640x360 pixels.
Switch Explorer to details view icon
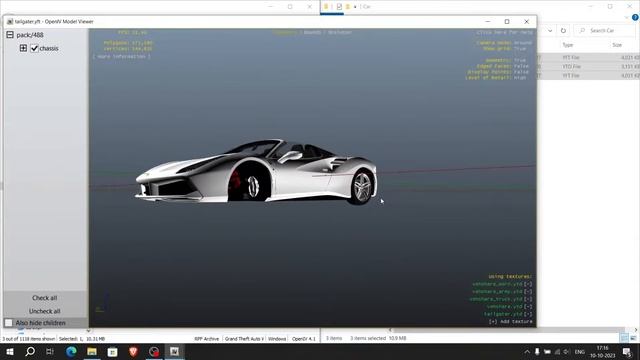click(x=624, y=338)
